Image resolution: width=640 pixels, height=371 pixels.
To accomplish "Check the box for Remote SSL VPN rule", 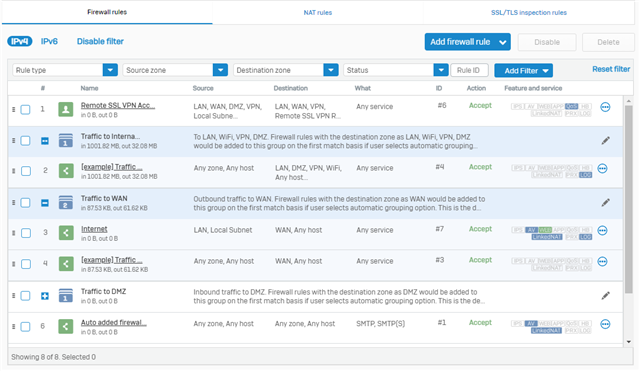I will (25, 109).
